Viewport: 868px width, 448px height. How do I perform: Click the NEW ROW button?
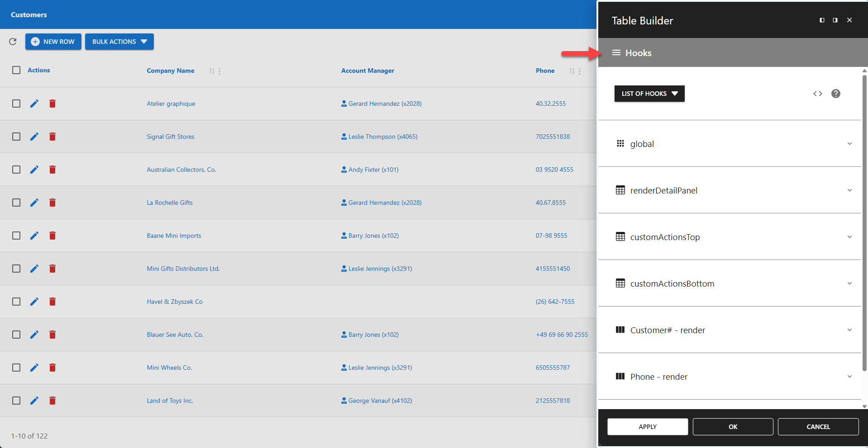53,42
